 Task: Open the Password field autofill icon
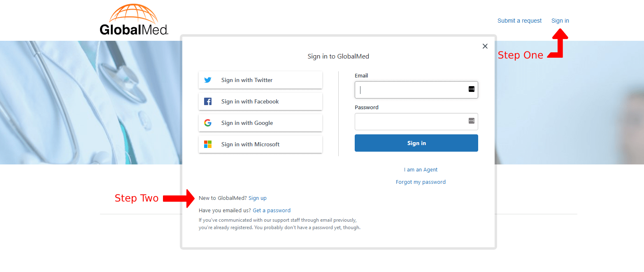pyautogui.click(x=471, y=121)
